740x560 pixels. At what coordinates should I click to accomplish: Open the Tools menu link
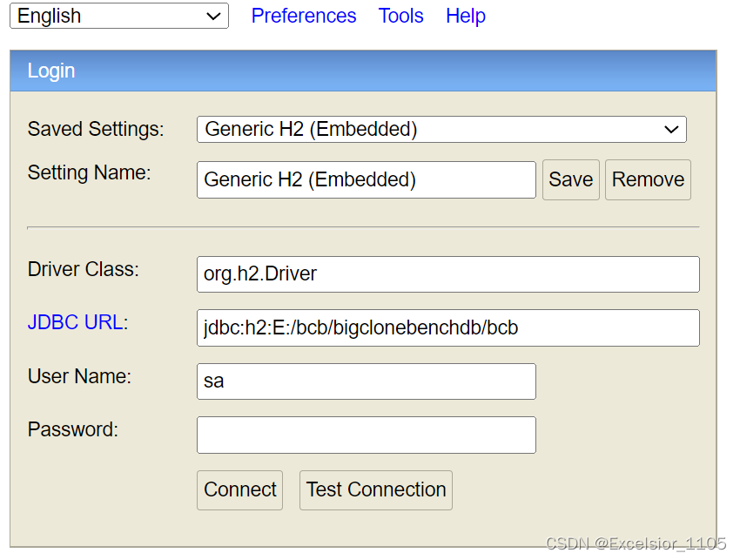pos(400,16)
